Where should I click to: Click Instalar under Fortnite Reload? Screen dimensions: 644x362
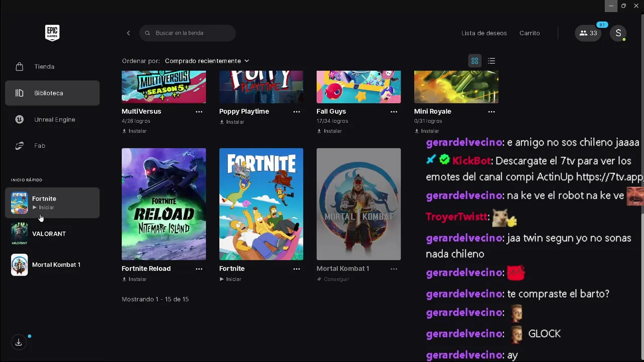134,280
